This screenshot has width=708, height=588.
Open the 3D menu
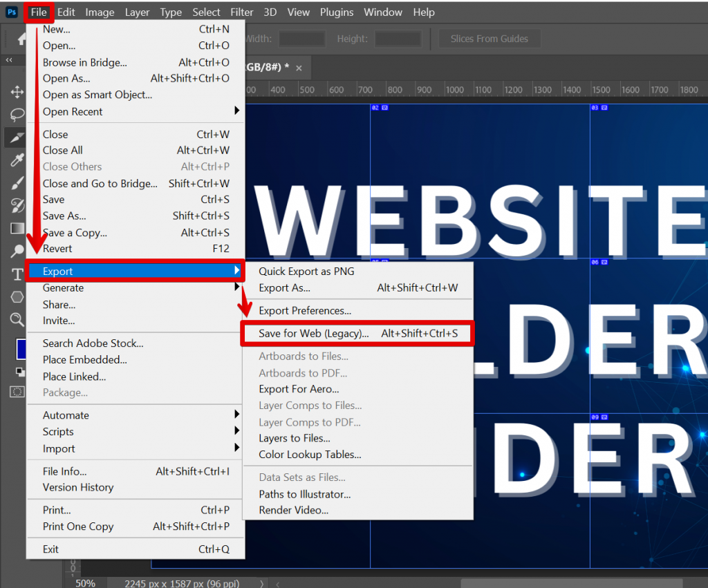click(x=270, y=12)
